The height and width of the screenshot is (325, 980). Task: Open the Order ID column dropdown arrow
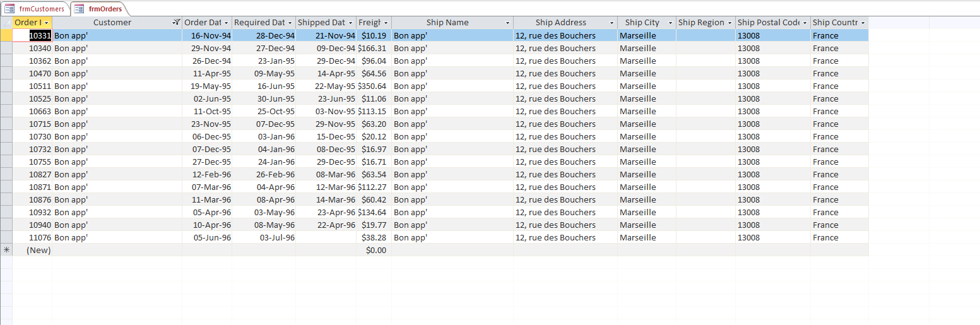click(x=47, y=23)
